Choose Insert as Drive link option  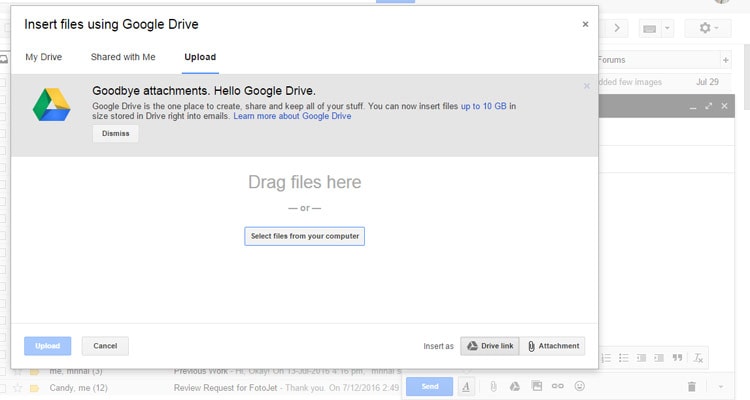click(490, 346)
